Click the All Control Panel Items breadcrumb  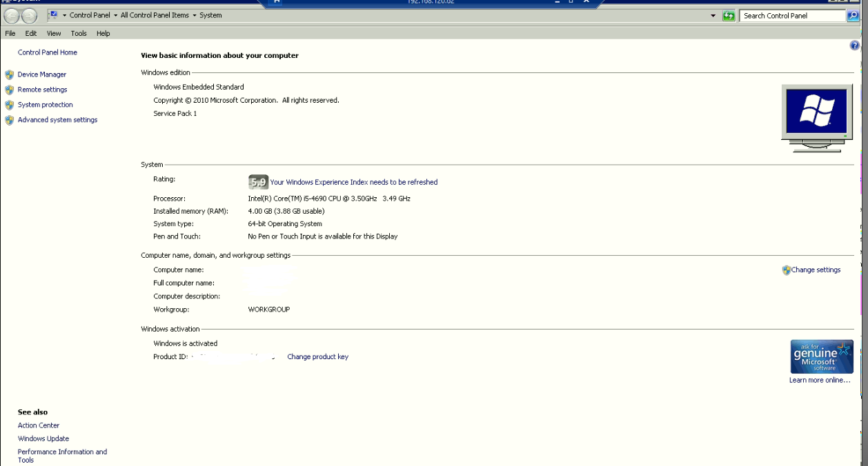pyautogui.click(x=155, y=15)
